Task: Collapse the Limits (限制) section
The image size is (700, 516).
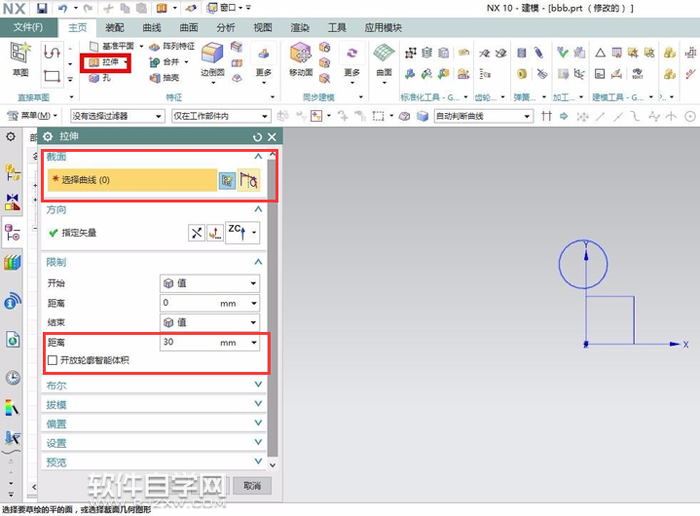Action: pos(259,262)
